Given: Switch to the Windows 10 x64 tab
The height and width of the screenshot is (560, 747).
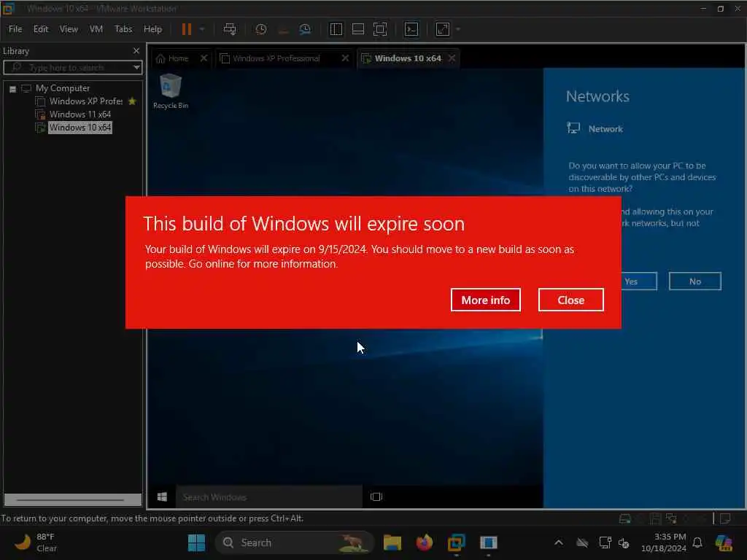Looking at the screenshot, I should click(x=407, y=58).
